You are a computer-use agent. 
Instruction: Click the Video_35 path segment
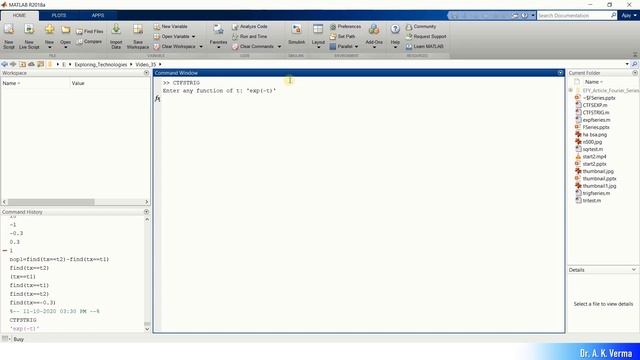pyautogui.click(x=146, y=64)
